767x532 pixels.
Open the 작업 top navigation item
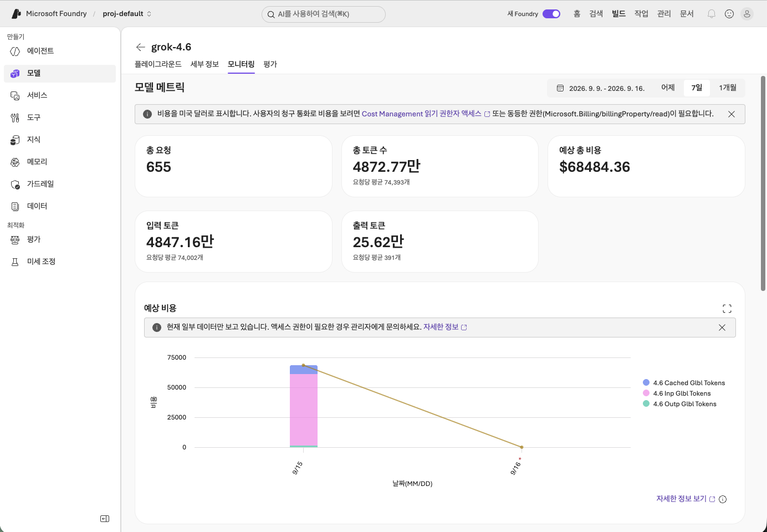click(x=641, y=14)
